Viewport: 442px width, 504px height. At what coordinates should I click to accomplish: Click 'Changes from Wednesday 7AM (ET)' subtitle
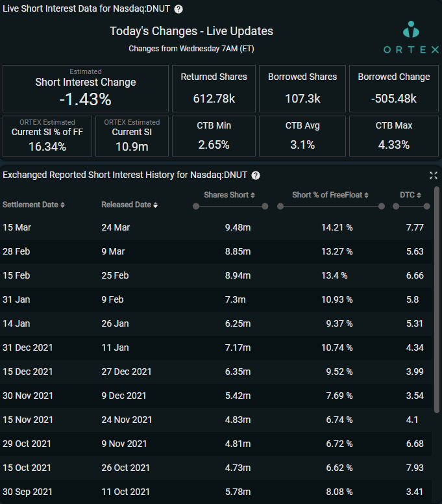191,49
